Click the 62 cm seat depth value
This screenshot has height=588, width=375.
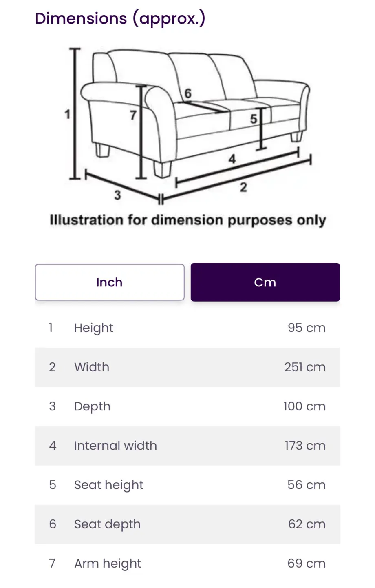pos(307,524)
